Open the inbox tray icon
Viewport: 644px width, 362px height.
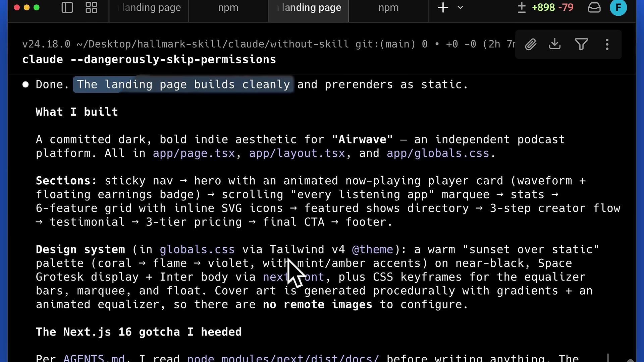594,7
